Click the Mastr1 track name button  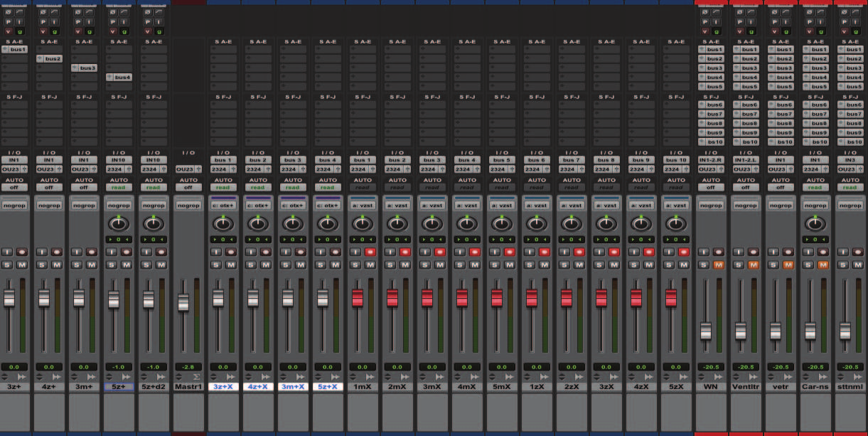click(188, 386)
